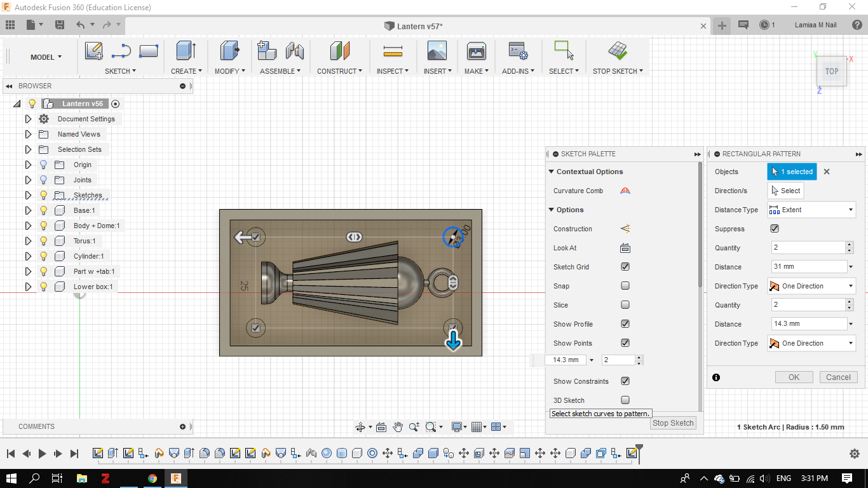Open the Insert image icon

point(437,51)
